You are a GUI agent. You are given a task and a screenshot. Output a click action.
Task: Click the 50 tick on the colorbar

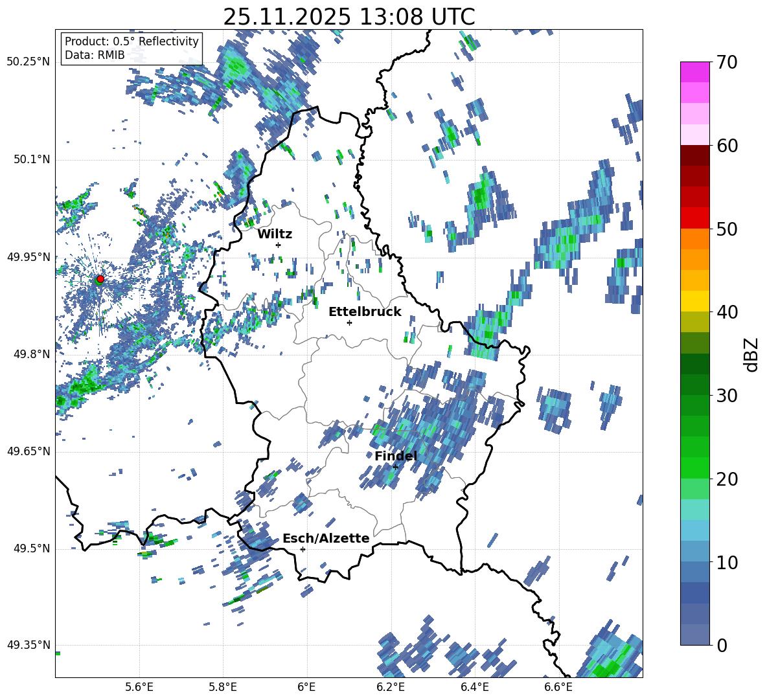727,229
